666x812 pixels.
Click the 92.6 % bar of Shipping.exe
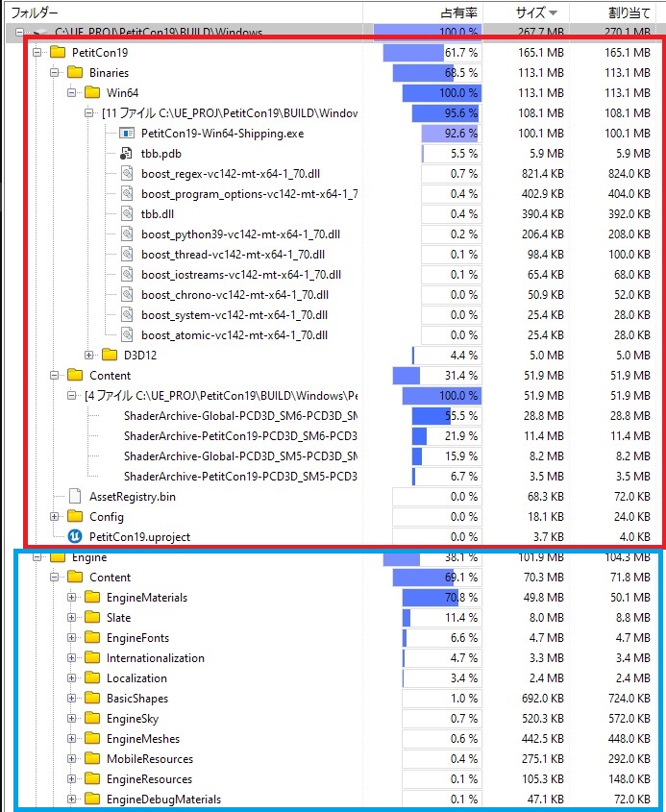[451, 133]
